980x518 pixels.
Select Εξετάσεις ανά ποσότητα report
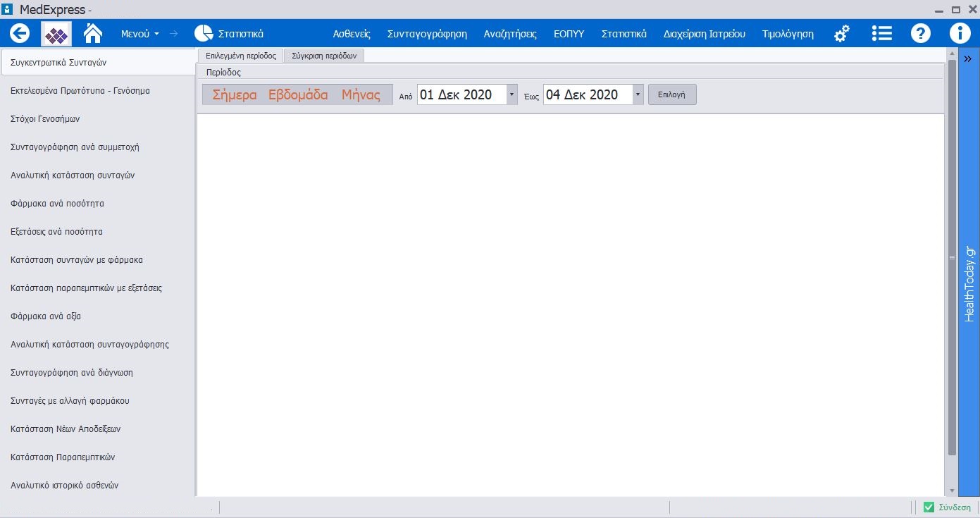(97, 231)
